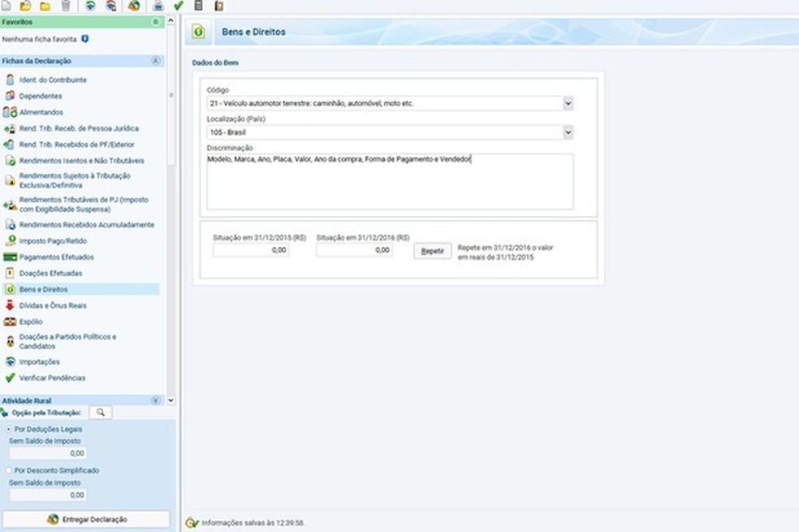
Task: Select Por Desconto Simplificado radio option
Action: click(x=9, y=470)
